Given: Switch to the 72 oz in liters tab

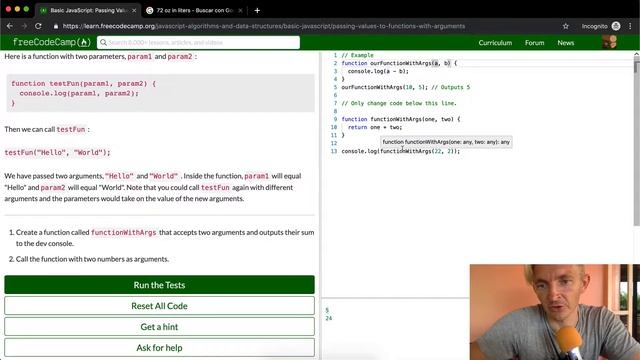Looking at the screenshot, I should pyautogui.click(x=195, y=11).
